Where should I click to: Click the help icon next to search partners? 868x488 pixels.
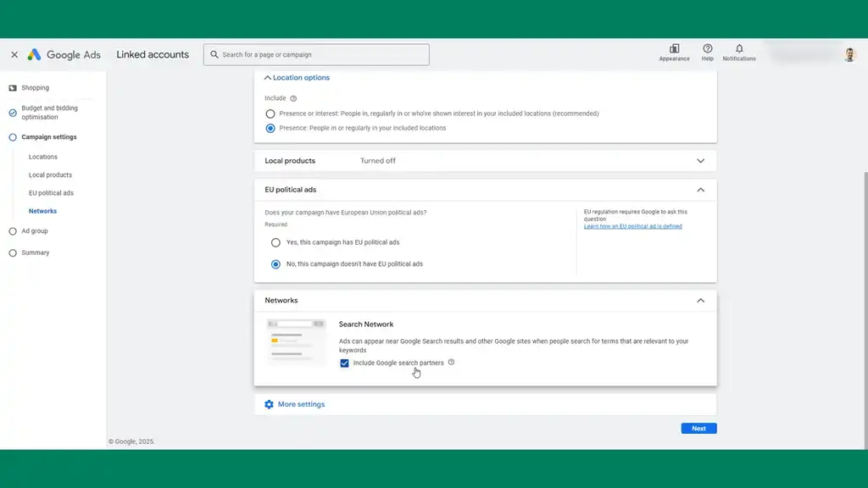coord(451,363)
